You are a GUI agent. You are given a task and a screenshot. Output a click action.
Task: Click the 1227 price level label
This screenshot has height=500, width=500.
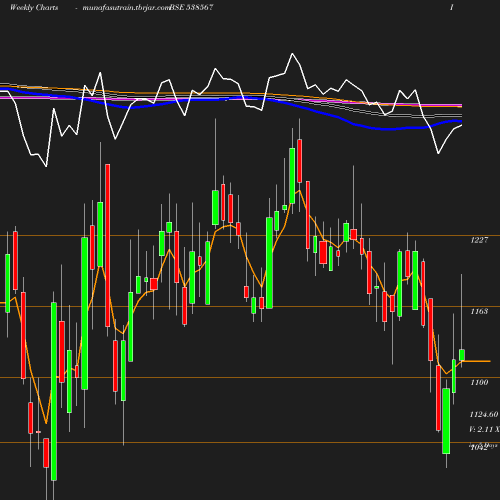479,240
